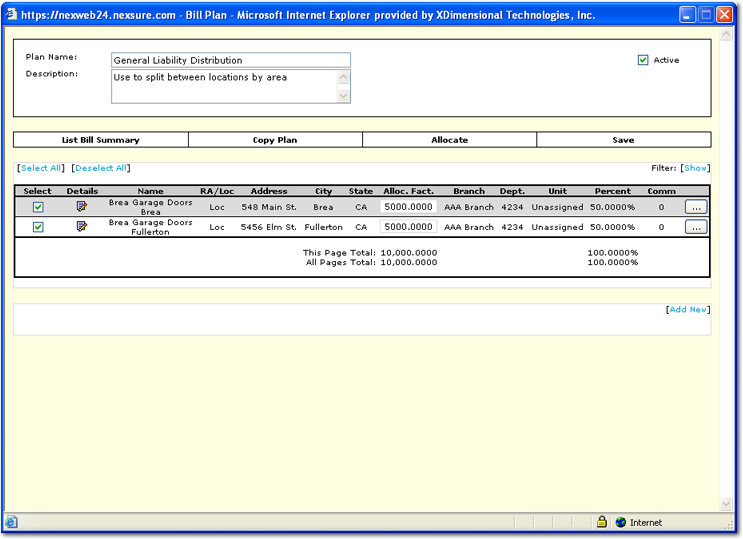Click the 'Fullerton' city cell
Screen dimensions: 743x539
click(x=324, y=227)
